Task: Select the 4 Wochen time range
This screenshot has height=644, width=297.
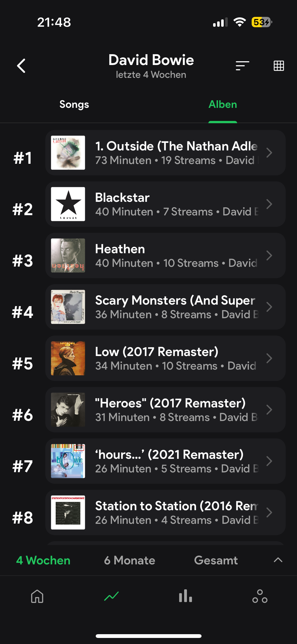Action: point(43,560)
